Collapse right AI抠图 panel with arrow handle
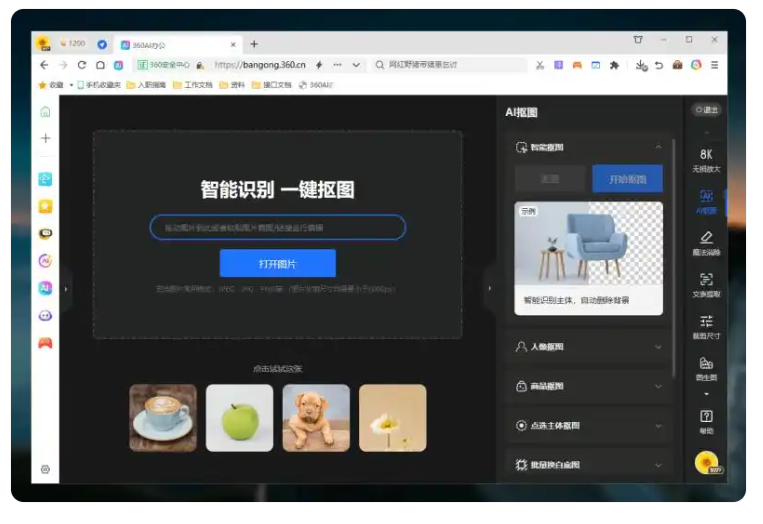The width and height of the screenshot is (763, 524). [490, 288]
